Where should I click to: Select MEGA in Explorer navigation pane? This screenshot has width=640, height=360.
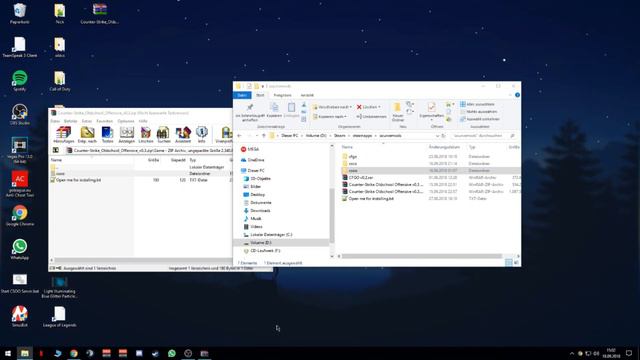250,149
